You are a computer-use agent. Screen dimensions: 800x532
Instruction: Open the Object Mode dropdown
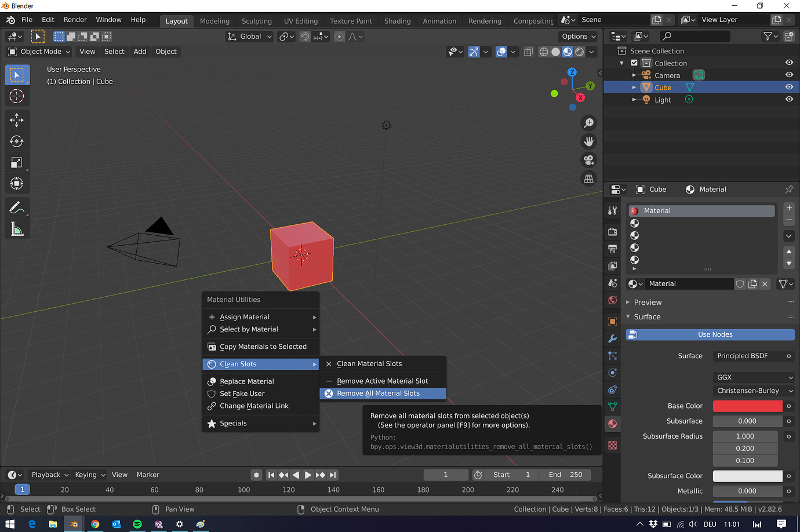click(39, 52)
